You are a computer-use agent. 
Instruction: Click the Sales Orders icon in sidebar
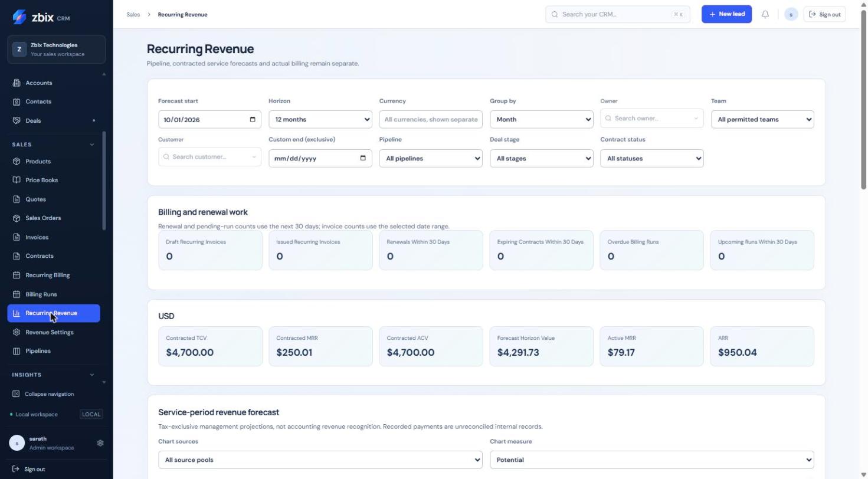click(x=17, y=218)
